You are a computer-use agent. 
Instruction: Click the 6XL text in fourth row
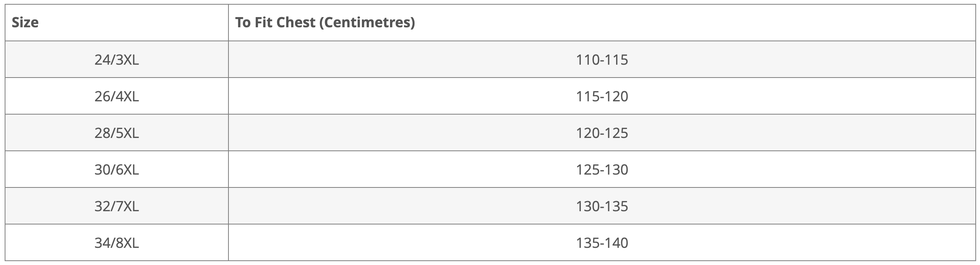click(x=127, y=170)
